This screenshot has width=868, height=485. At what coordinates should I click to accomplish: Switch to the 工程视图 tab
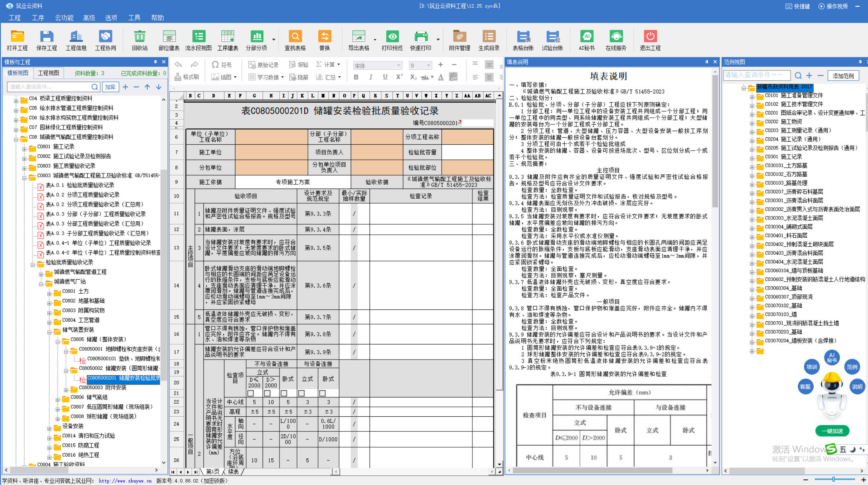pyautogui.click(x=49, y=73)
